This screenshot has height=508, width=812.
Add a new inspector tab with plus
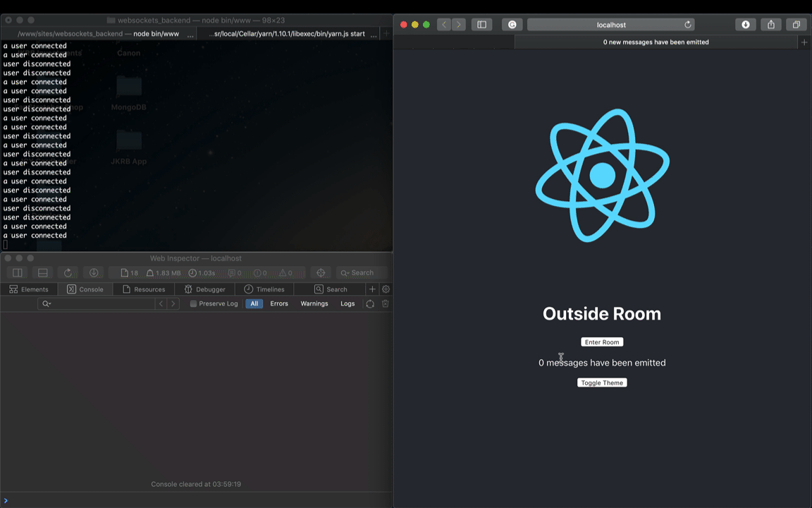[372, 289]
